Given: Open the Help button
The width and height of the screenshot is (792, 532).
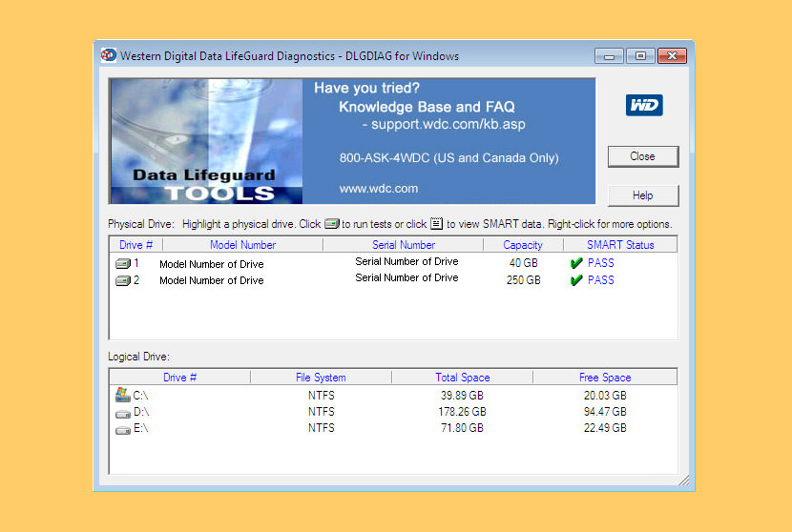Looking at the screenshot, I should tap(643, 195).
